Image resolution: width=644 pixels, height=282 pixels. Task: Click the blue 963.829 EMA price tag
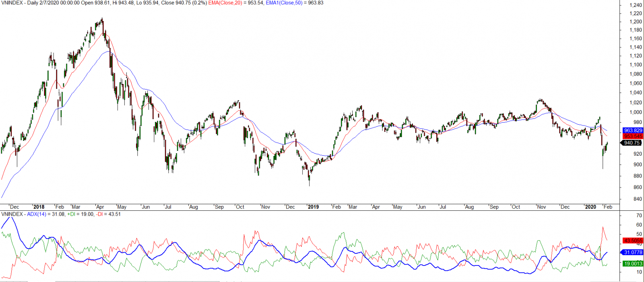[633, 130]
